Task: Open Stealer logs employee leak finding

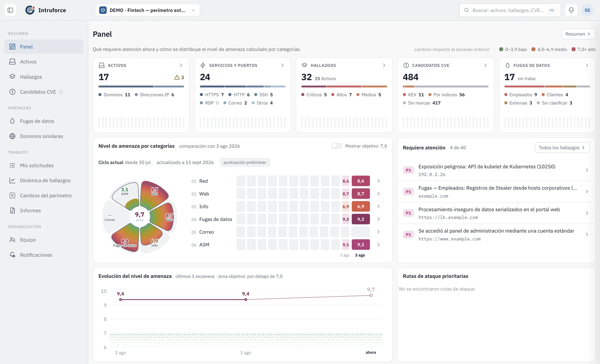Action: pyautogui.click(x=496, y=192)
